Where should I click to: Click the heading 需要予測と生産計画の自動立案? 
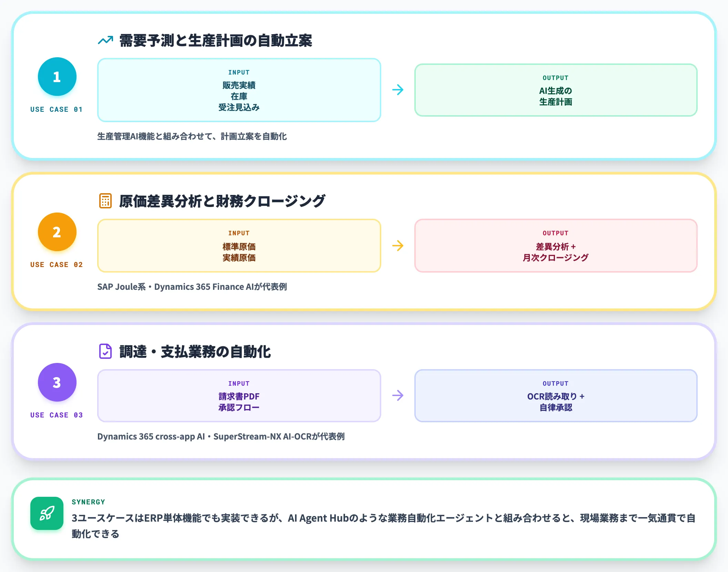click(x=216, y=41)
